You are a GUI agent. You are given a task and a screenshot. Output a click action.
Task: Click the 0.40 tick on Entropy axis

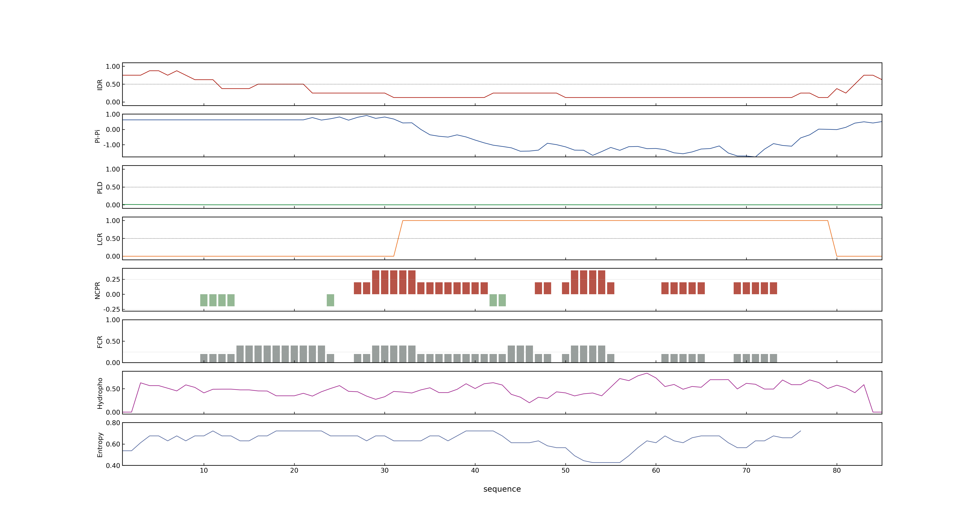[x=113, y=466]
